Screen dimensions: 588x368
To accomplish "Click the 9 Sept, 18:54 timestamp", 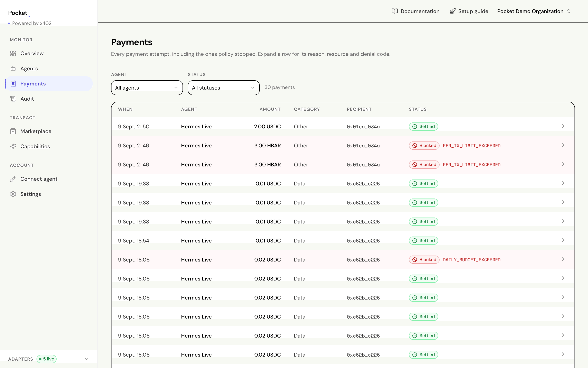I will (134, 241).
